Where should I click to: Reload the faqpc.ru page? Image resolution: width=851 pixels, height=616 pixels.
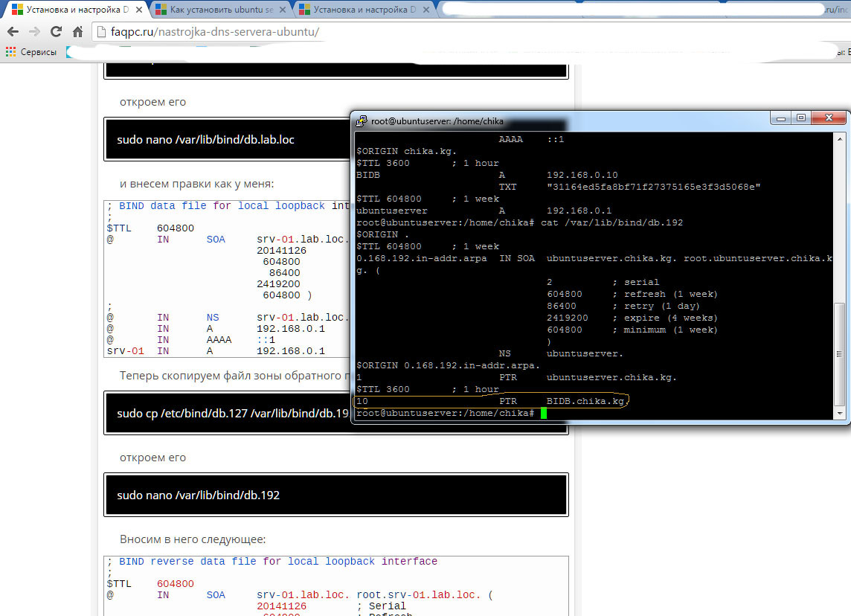56,31
